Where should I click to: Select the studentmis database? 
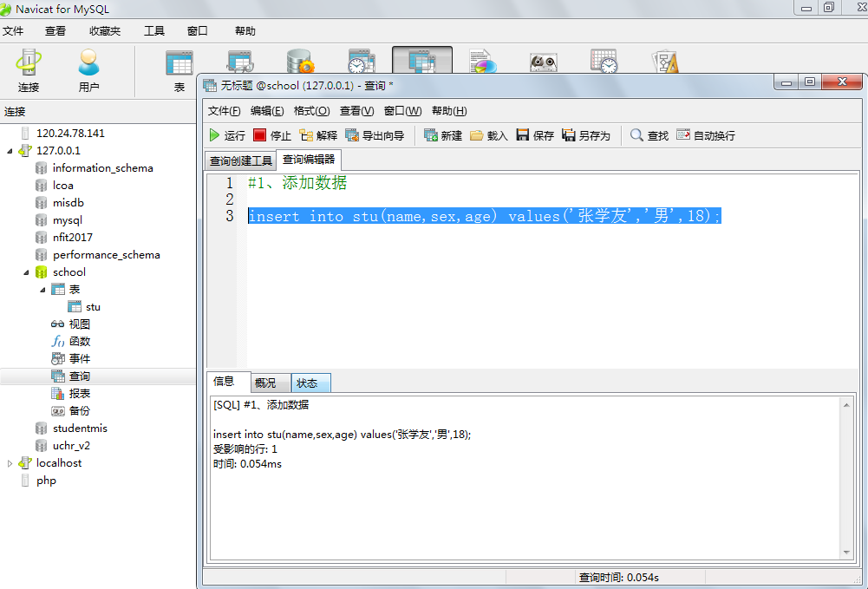(x=80, y=428)
